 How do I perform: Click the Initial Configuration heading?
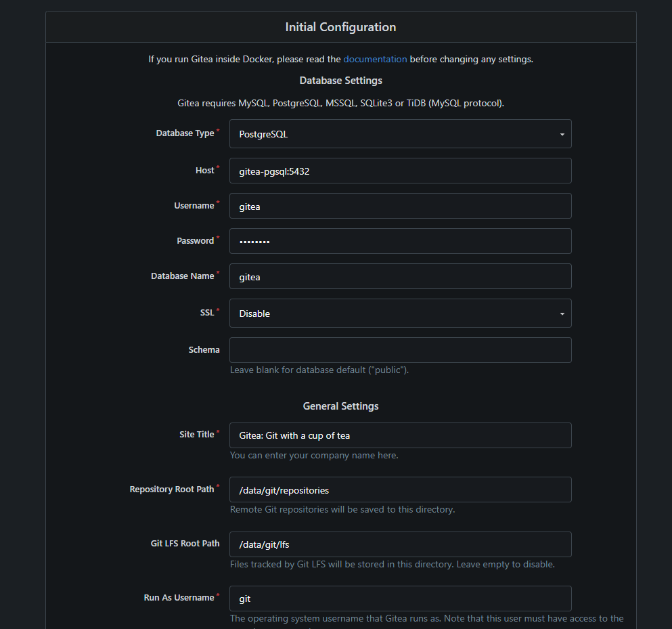coord(340,27)
